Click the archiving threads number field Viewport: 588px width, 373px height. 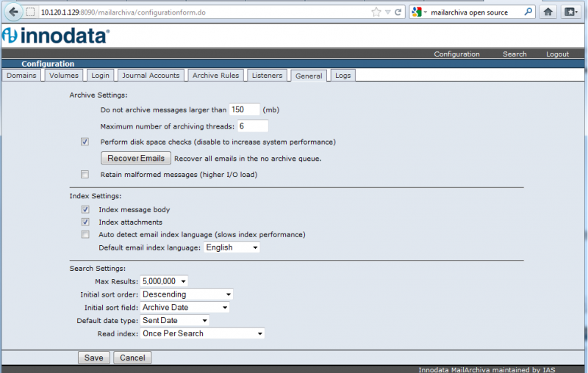tap(253, 126)
